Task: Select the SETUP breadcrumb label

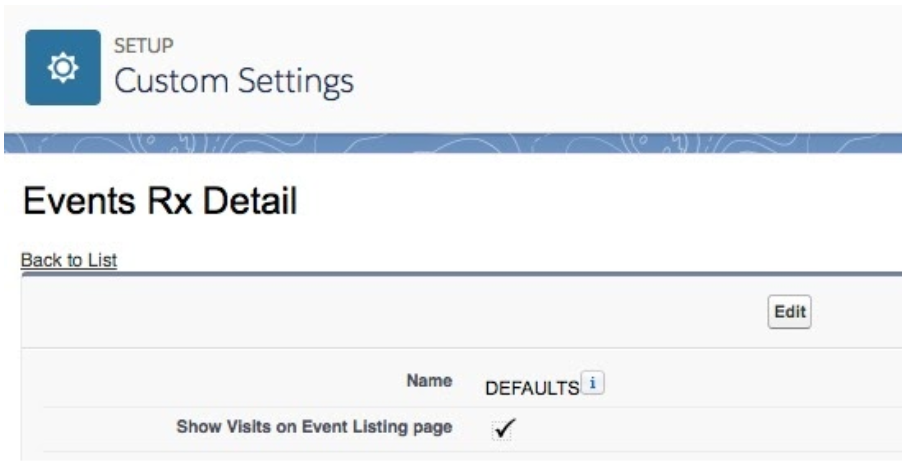Action: [143, 45]
